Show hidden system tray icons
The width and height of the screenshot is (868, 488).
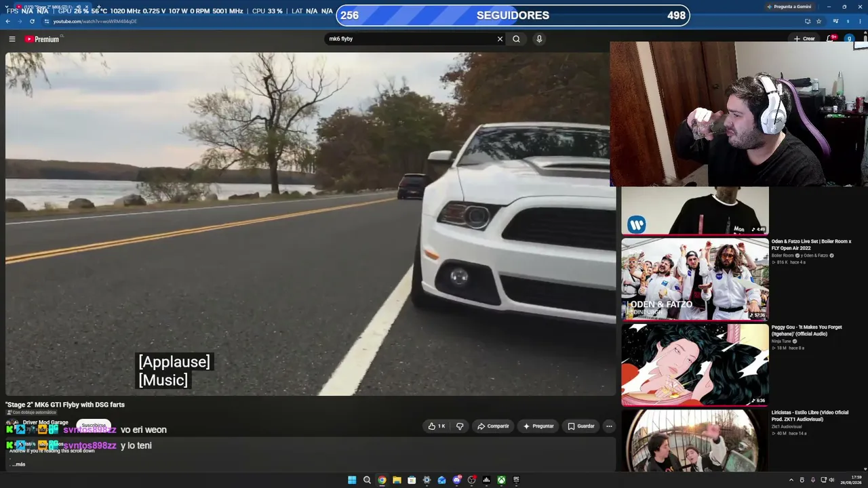(791, 480)
